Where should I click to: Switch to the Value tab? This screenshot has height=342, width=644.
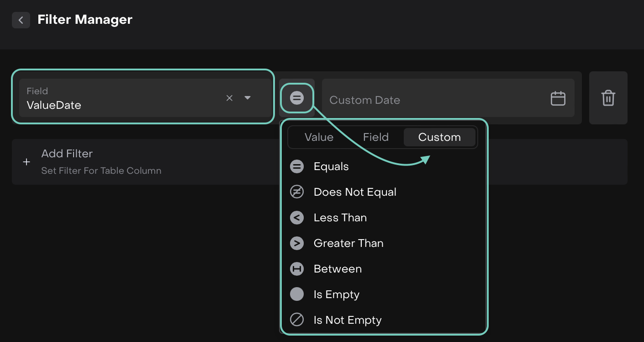[x=319, y=137]
